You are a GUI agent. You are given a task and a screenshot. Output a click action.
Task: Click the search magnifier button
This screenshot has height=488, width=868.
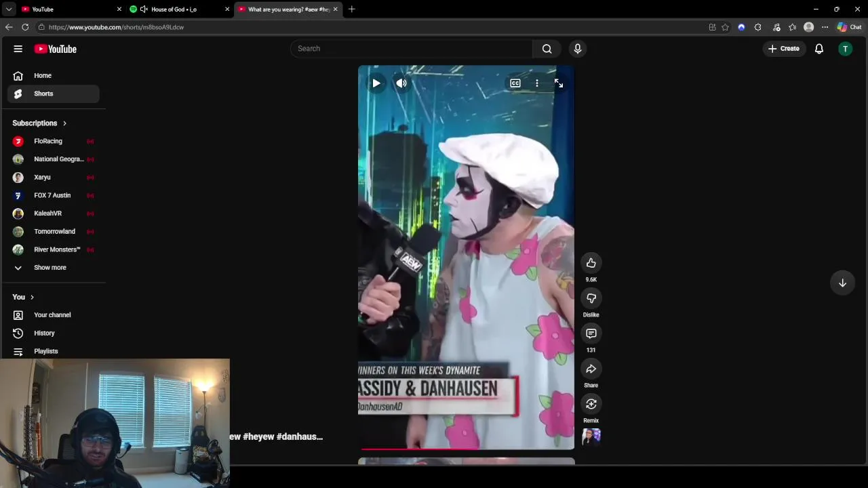click(547, 49)
